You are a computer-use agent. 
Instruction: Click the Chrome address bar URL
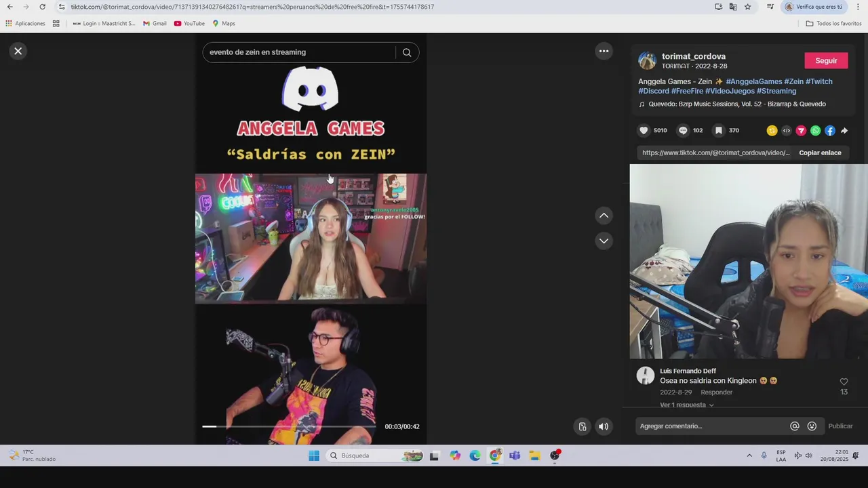[252, 7]
